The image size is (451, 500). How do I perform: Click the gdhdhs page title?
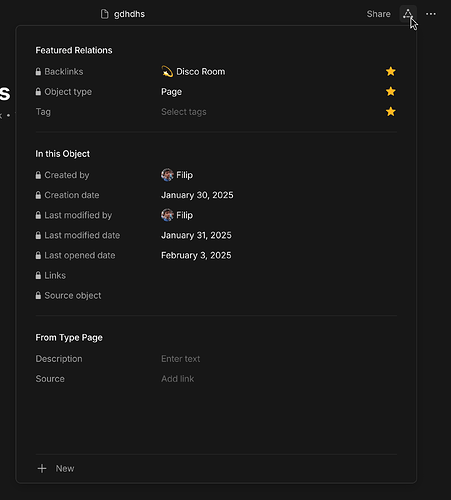129,14
